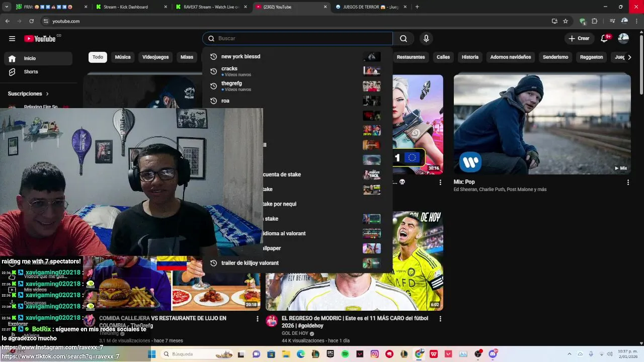Select the Música filter chip
The width and height of the screenshot is (644, 362).
point(123,57)
